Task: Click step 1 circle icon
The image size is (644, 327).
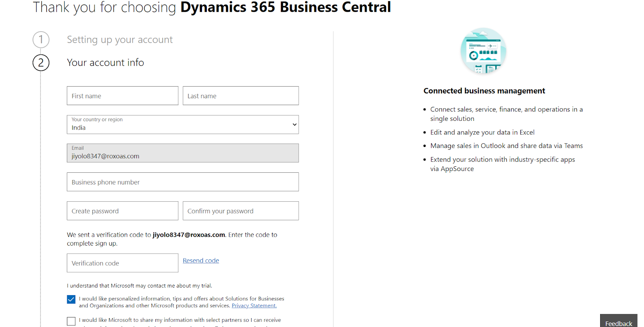Action: (x=41, y=39)
